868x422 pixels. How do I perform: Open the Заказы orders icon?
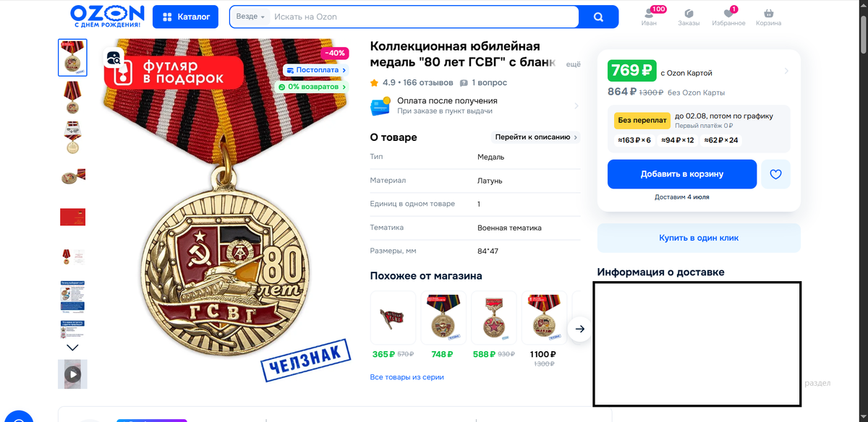click(x=689, y=14)
